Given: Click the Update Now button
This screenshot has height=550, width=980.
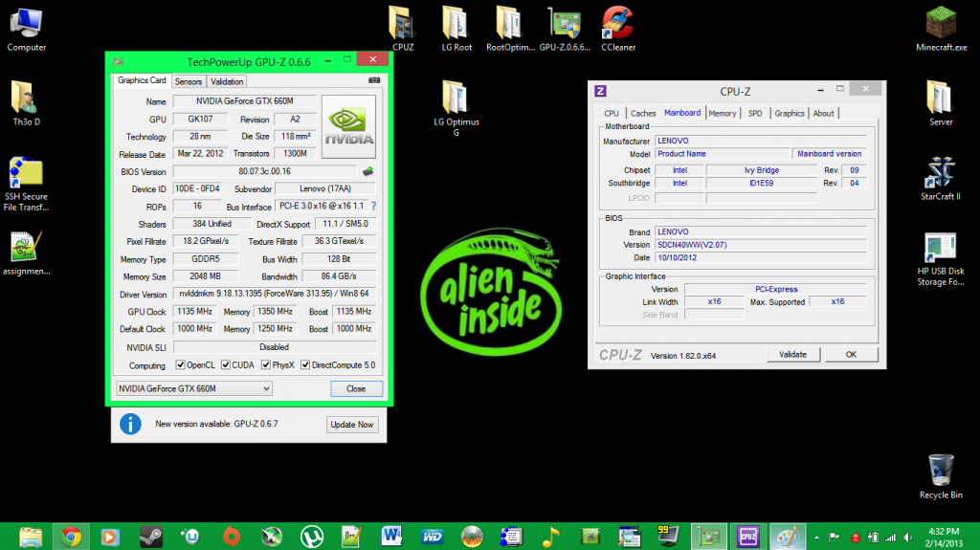Looking at the screenshot, I should coord(352,425).
